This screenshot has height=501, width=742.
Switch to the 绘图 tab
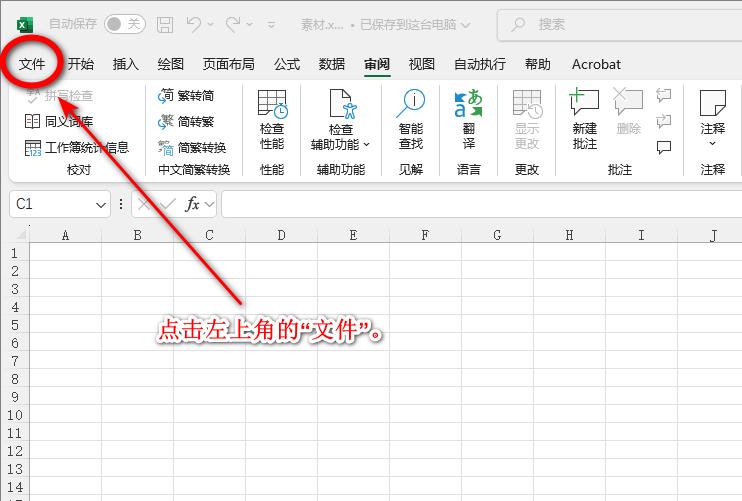tap(170, 64)
